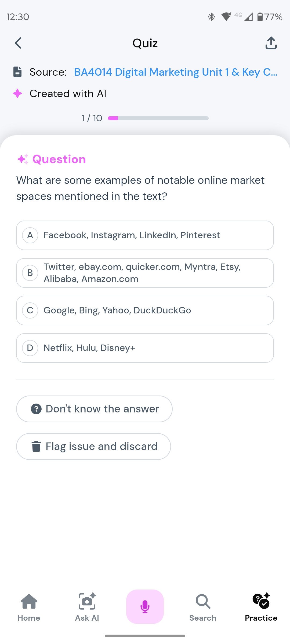Image resolution: width=290 pixels, height=644 pixels.
Task: Tap the back arrow icon
Action: [18, 43]
